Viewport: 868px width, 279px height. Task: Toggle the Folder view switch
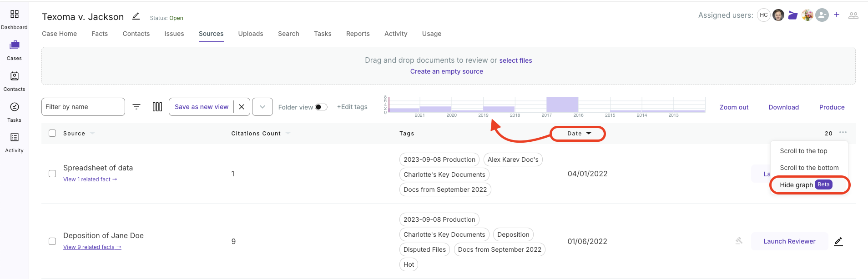tap(321, 107)
